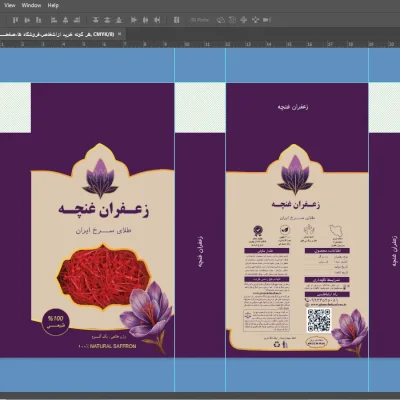Click the Distribute right edges icon

coord(157,20)
